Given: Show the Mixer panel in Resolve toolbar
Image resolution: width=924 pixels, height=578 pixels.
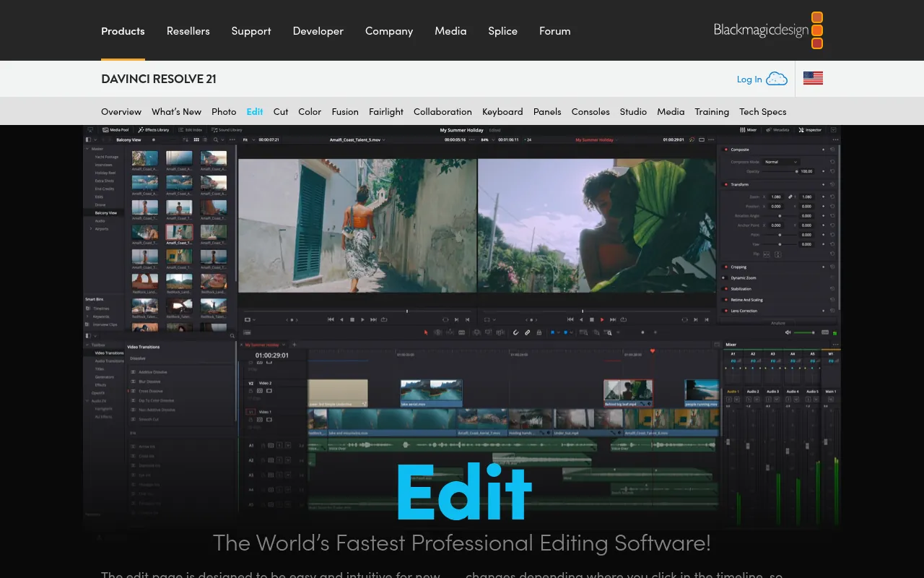Looking at the screenshot, I should (x=748, y=130).
